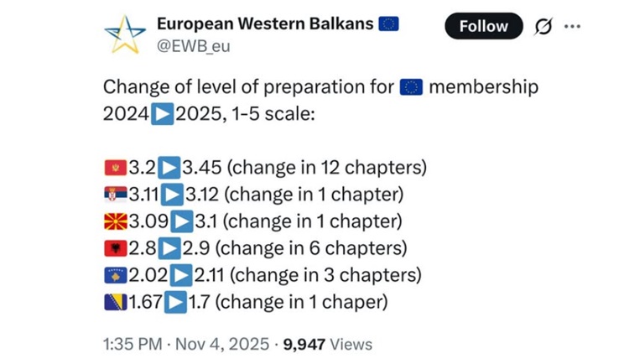Click the arrow emoji between 3.2 and 3.45

tap(169, 168)
